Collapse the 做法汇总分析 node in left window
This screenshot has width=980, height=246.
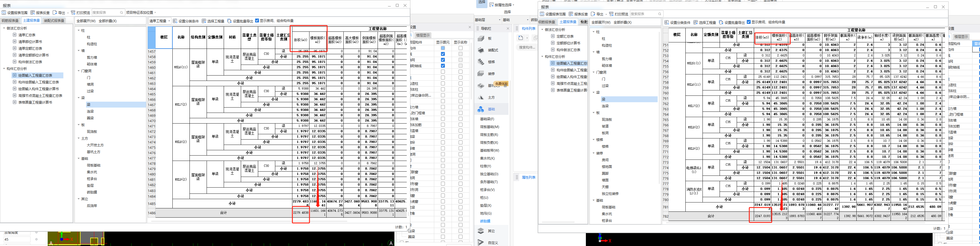coord(4,28)
